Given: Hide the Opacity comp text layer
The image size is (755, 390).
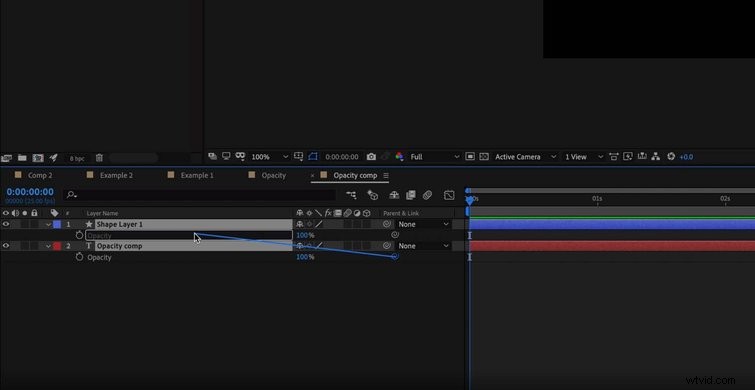Looking at the screenshot, I should [x=6, y=246].
